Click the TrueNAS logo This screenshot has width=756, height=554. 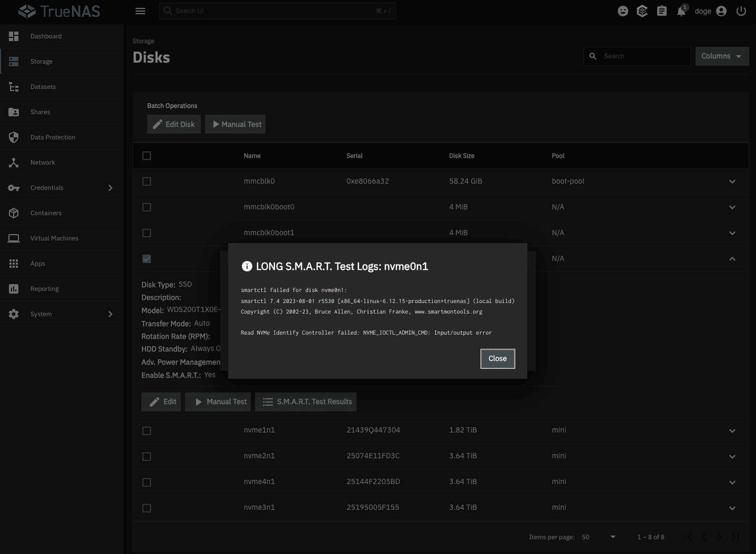59,11
